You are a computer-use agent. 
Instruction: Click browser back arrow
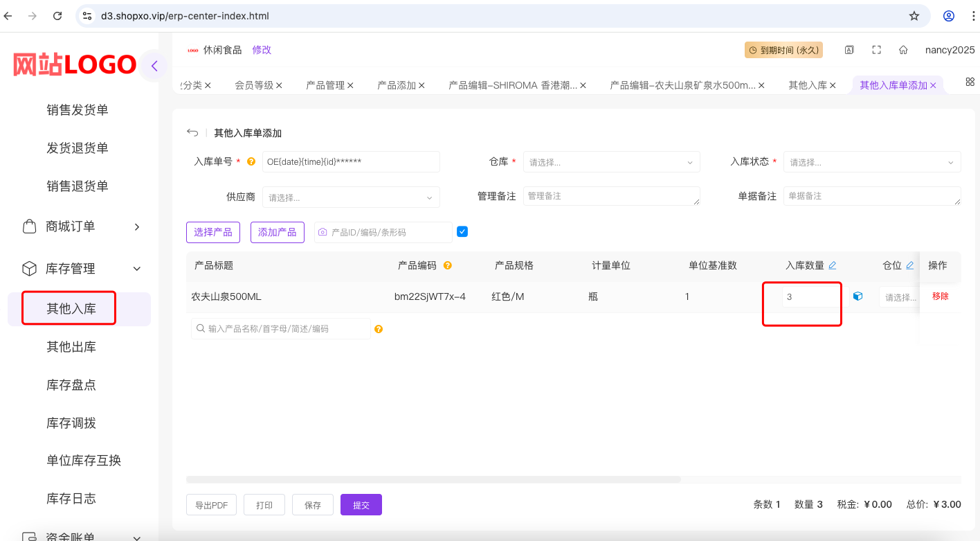tap(8, 15)
